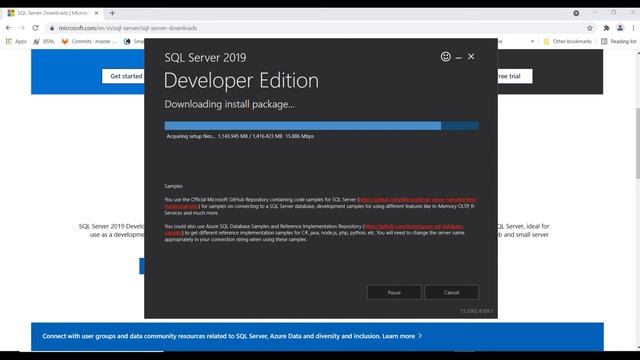Follow the 'Learn more' banner link

(402, 336)
